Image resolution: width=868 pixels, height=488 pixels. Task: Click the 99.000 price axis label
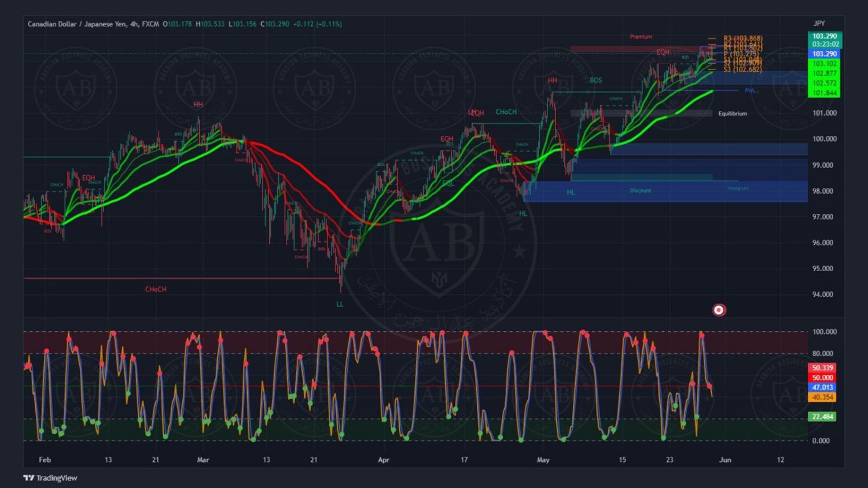822,165
